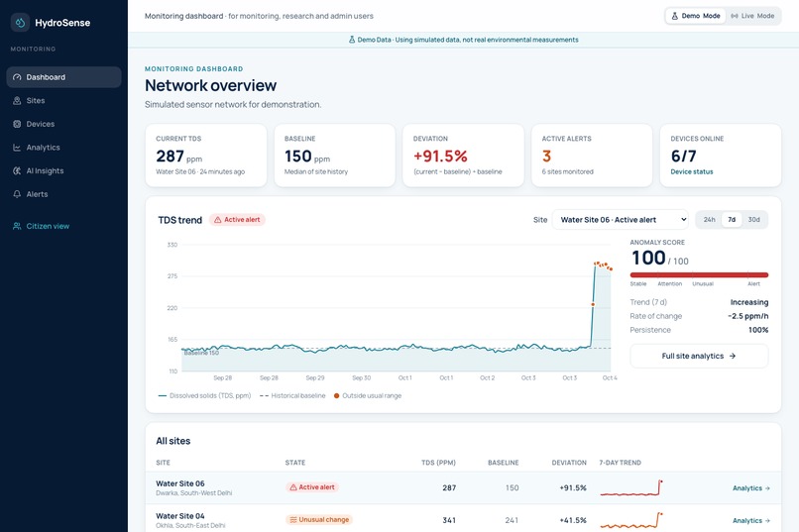Click arrow next to Water Site 04 Analytics link
Viewport: 799px width, 532px height.
point(767,521)
